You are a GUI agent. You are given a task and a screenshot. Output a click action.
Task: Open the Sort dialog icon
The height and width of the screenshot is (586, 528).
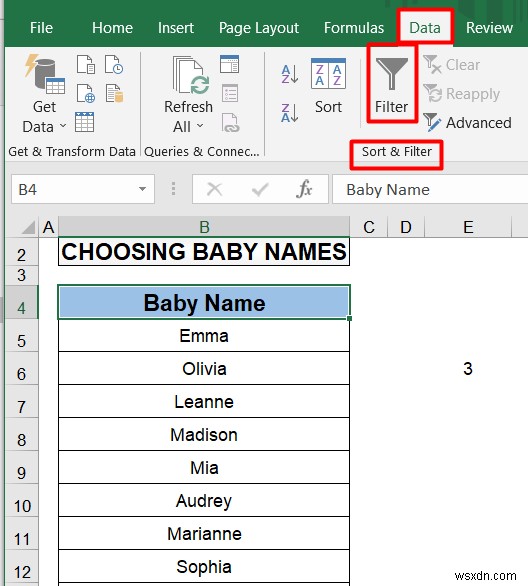coord(328,74)
